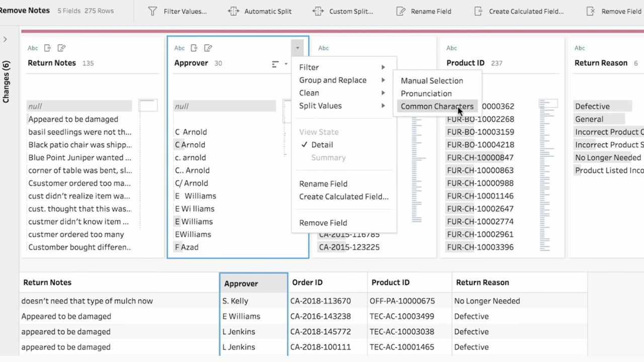The image size is (644, 362).
Task: Select Common Characters from the split submenu
Action: [x=437, y=106]
